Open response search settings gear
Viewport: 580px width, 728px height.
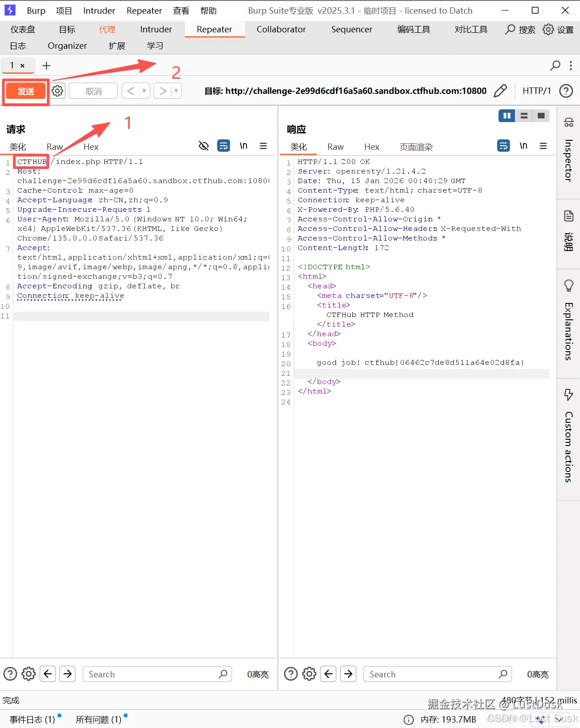click(310, 674)
